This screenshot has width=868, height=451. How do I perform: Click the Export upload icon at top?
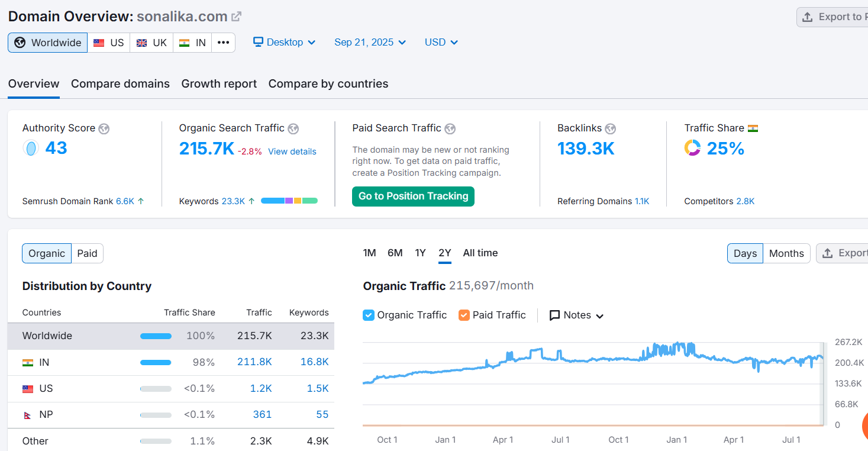807,17
